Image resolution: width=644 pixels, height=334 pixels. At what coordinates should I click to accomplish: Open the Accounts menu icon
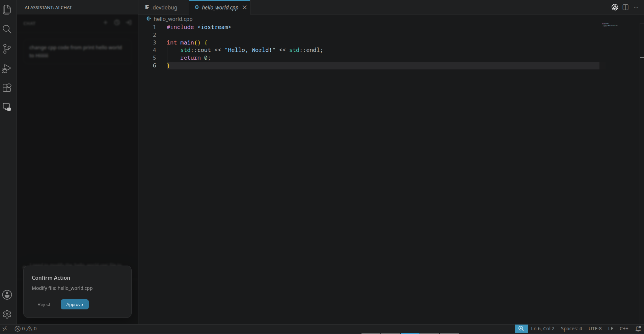click(x=7, y=295)
